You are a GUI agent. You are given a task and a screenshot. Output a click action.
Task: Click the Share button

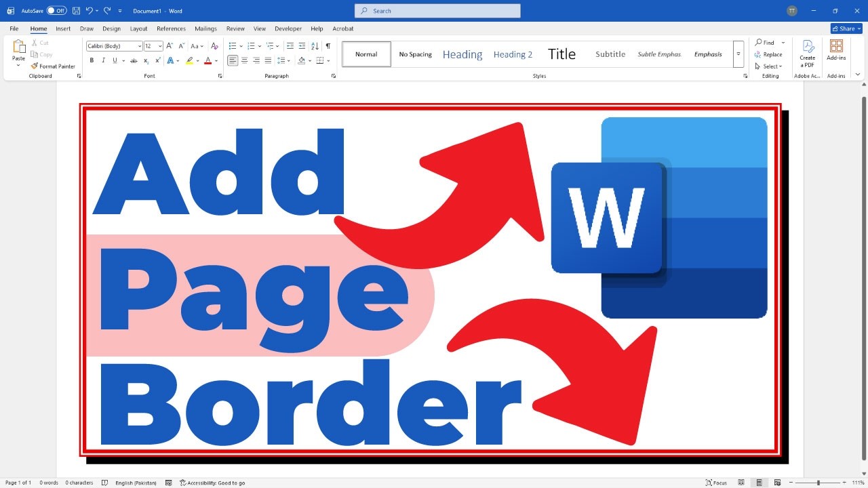[x=846, y=28]
